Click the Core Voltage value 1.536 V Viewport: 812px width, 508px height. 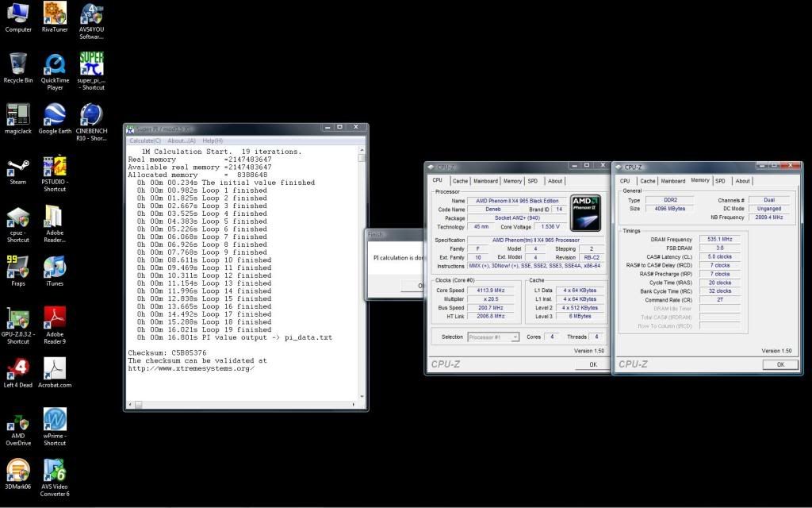point(550,226)
